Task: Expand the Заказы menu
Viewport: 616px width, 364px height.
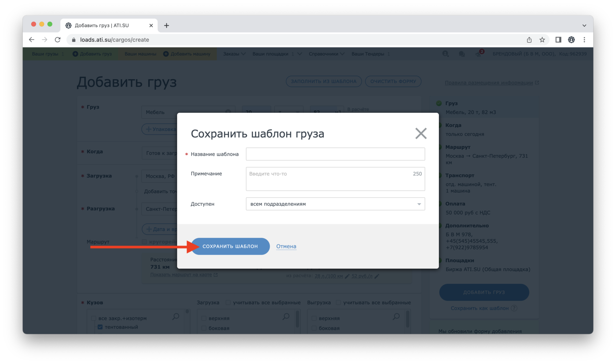Action: (x=234, y=54)
